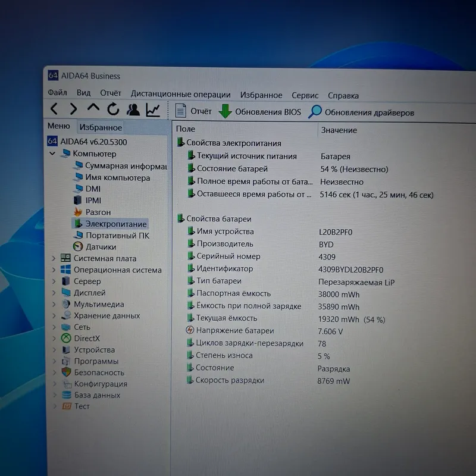Select Суммарная информация tree item
This screenshot has width=476, height=476.
(x=120, y=166)
